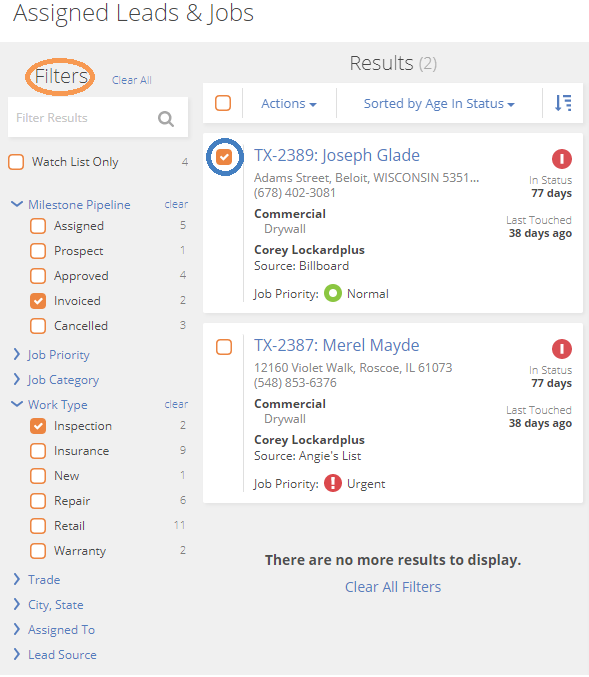Screen dimensions: 589x677
Task: Click the Clear All Filters link
Action: [x=393, y=587]
